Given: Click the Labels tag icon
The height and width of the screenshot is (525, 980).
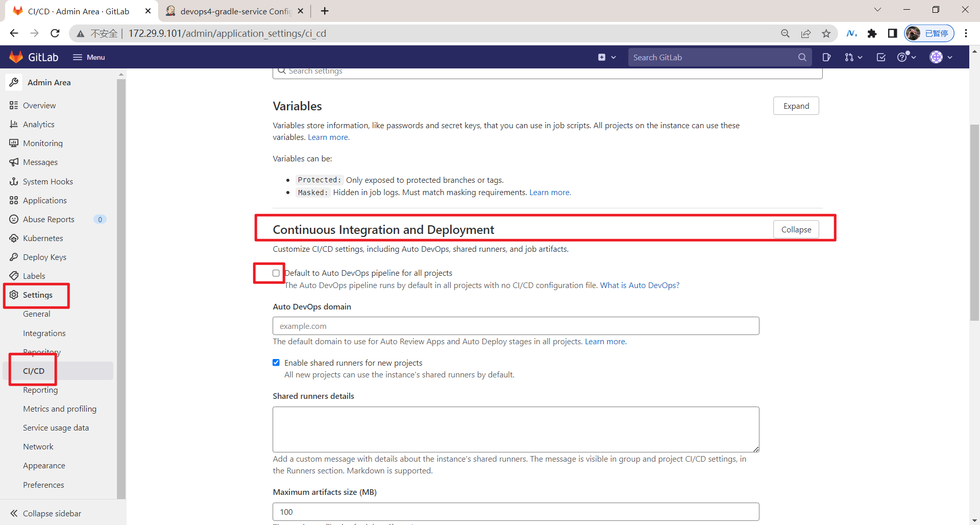Looking at the screenshot, I should tap(14, 276).
